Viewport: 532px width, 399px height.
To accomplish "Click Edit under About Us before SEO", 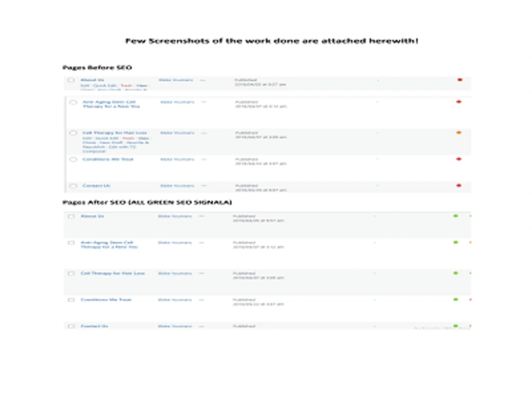I will point(85,86).
